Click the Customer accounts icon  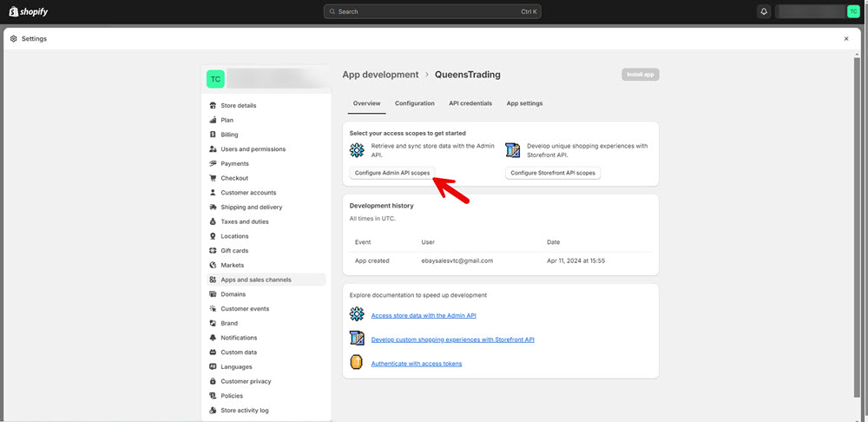[213, 193]
